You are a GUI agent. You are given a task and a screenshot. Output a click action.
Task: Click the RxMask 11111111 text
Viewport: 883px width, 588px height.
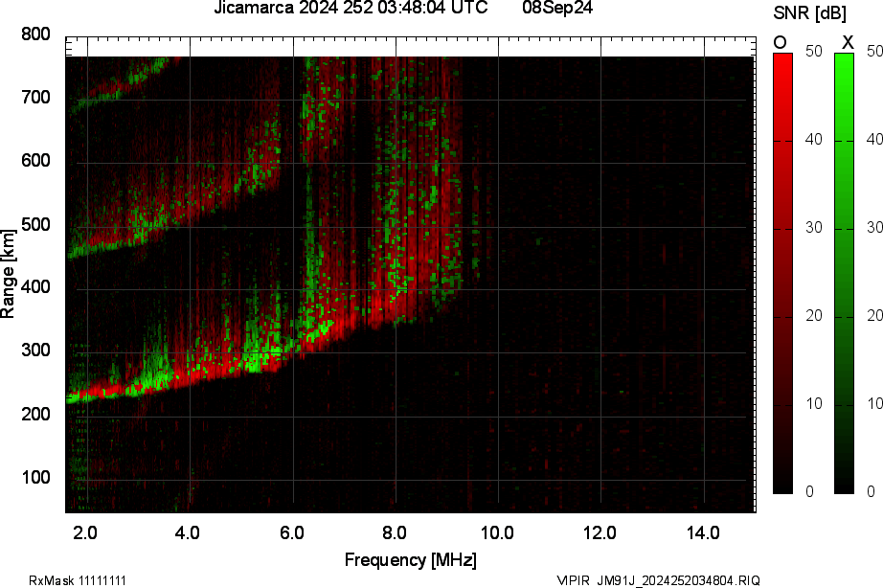tap(78, 580)
